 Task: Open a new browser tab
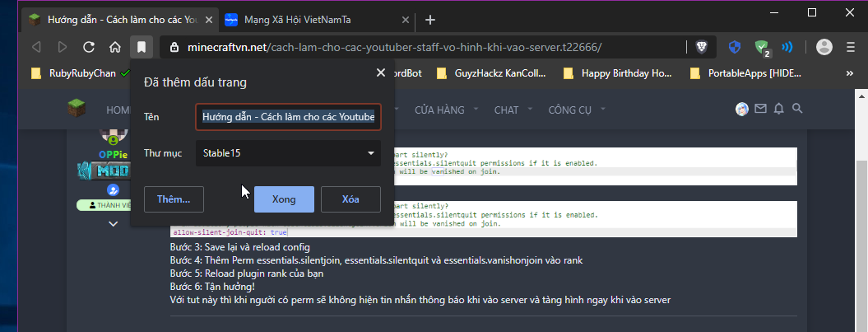[x=429, y=20]
